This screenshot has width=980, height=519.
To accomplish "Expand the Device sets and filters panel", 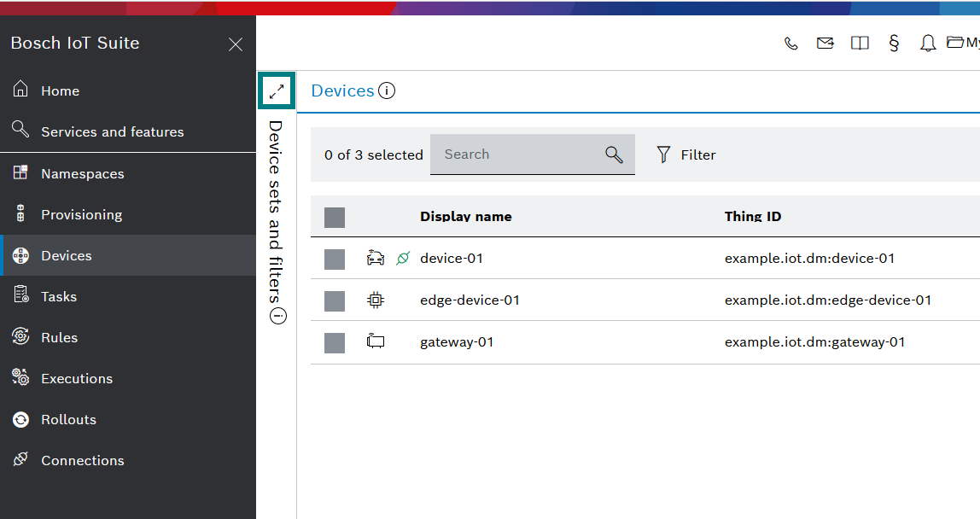I will tap(277, 92).
